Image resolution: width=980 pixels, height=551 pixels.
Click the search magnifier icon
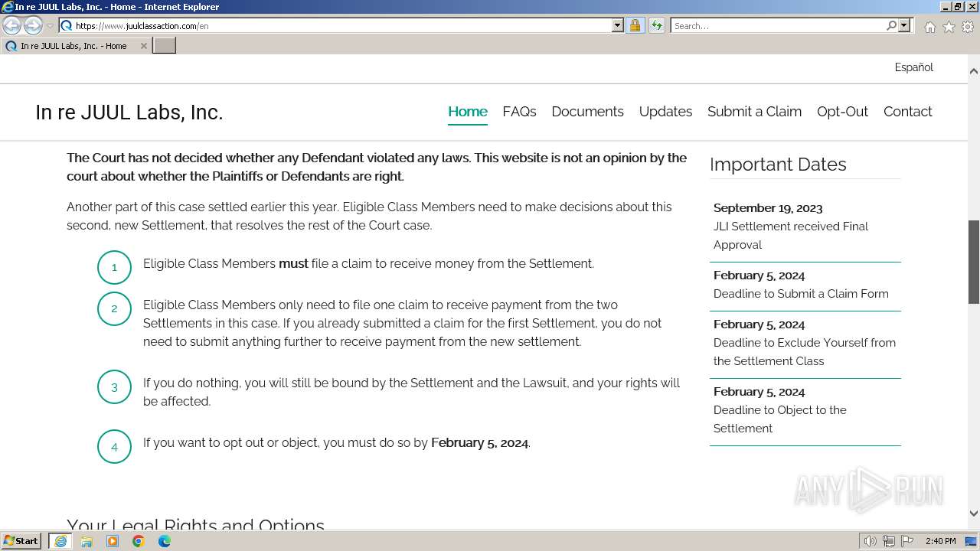tap(891, 25)
